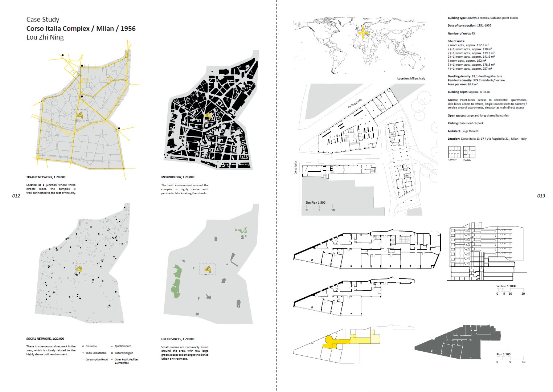Click legend entry 'Consumption/Food'

pos(95,359)
